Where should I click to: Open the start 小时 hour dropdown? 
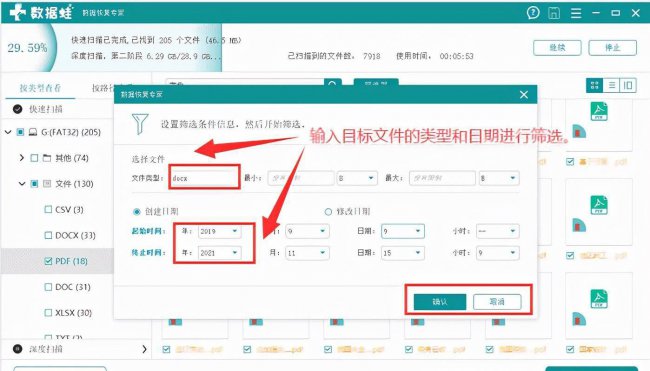pyautogui.click(x=497, y=231)
